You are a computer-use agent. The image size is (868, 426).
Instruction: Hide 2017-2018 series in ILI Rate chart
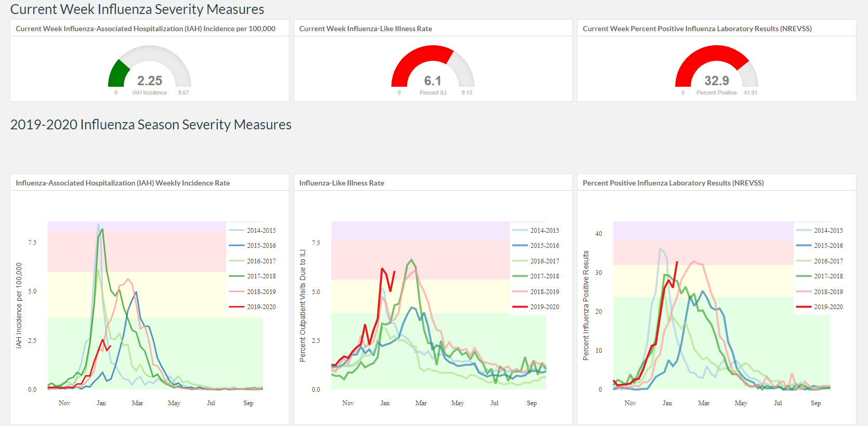point(536,276)
